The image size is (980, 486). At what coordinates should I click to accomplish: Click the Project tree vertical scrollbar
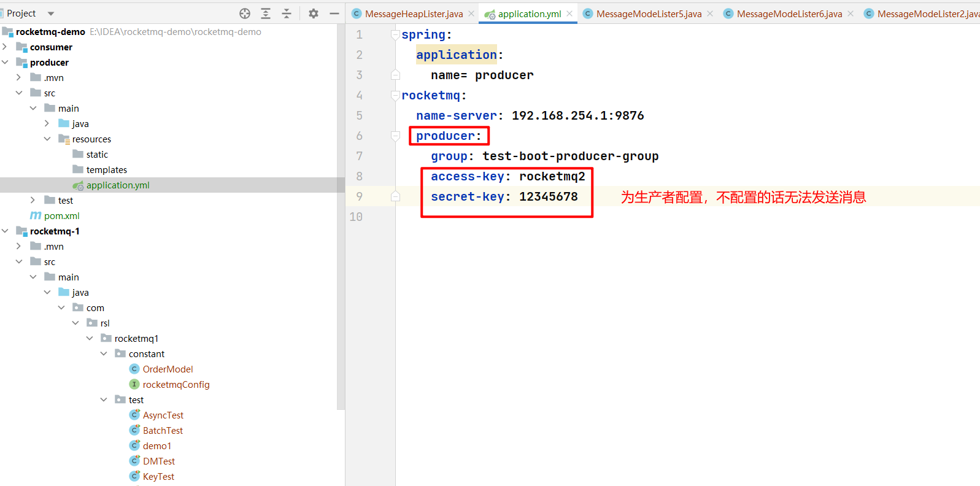[341, 218]
